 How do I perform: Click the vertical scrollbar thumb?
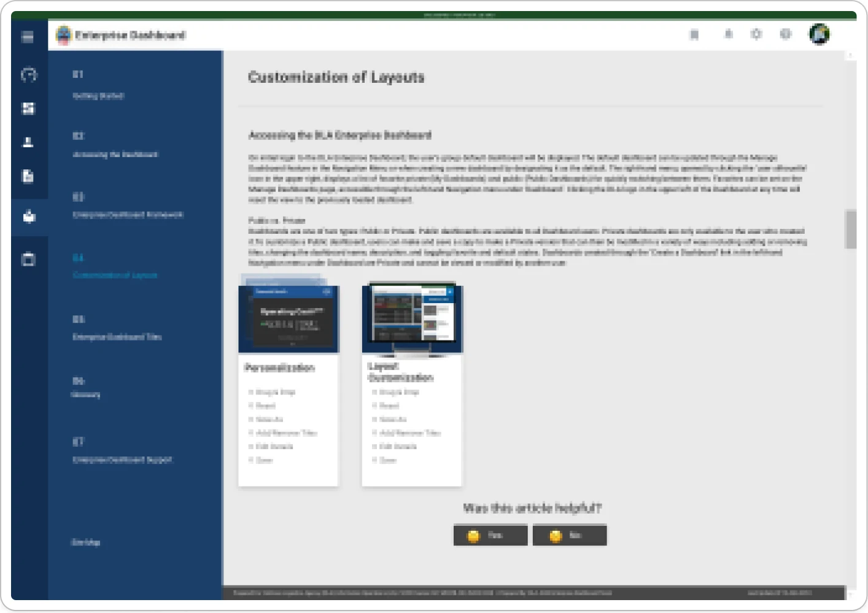(x=851, y=229)
